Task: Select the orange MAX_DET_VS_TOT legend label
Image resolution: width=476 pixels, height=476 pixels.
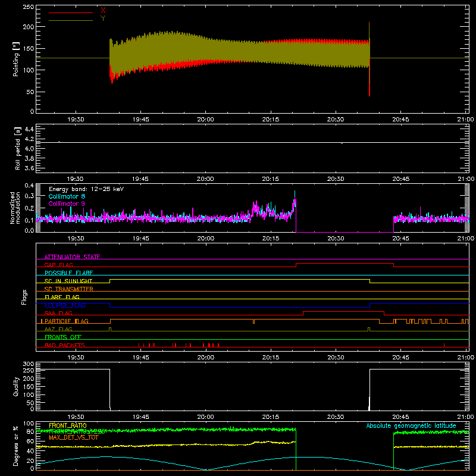Action: click(74, 437)
